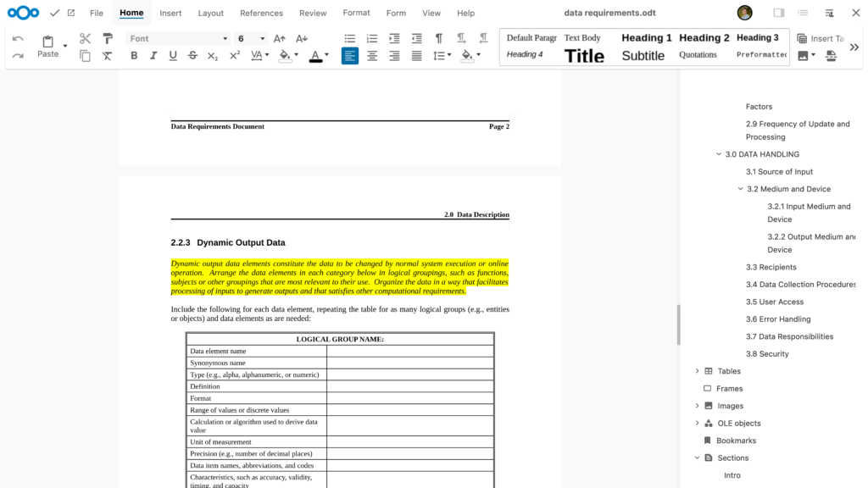
Task: Expand the Images navigator node
Action: tap(697, 406)
